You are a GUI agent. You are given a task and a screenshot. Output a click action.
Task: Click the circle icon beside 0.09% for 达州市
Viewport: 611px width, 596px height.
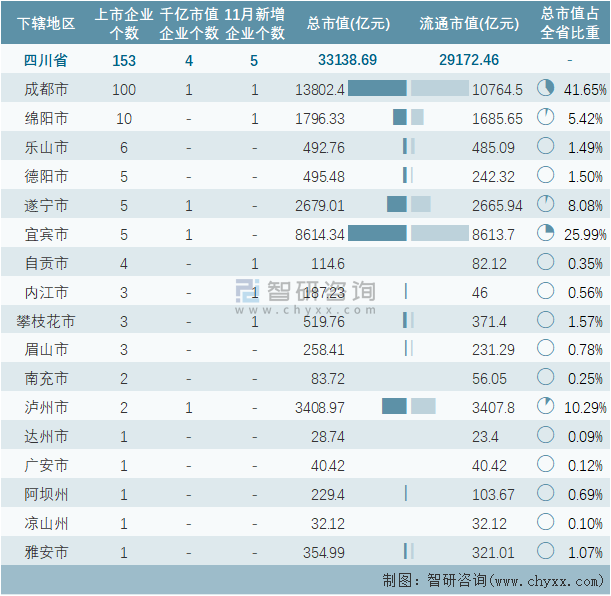tap(545, 436)
